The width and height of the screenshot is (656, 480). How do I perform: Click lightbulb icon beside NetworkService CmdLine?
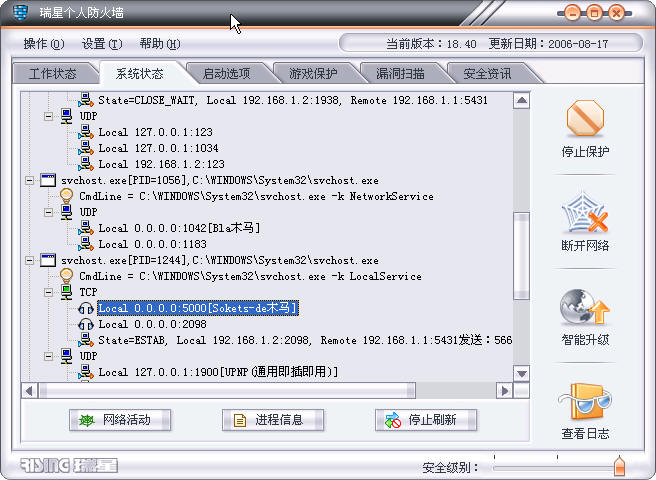point(67,196)
